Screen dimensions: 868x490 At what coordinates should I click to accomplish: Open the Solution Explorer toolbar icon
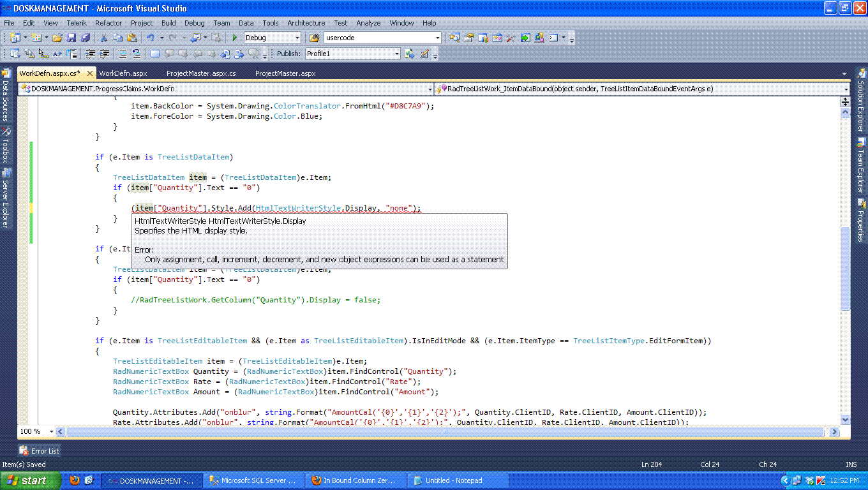(x=454, y=38)
